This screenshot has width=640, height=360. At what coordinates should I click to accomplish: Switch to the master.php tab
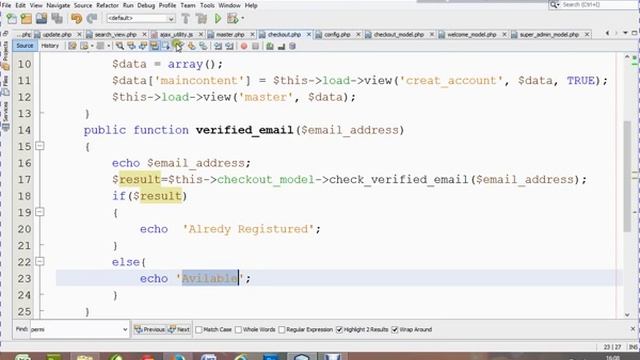tap(230, 35)
